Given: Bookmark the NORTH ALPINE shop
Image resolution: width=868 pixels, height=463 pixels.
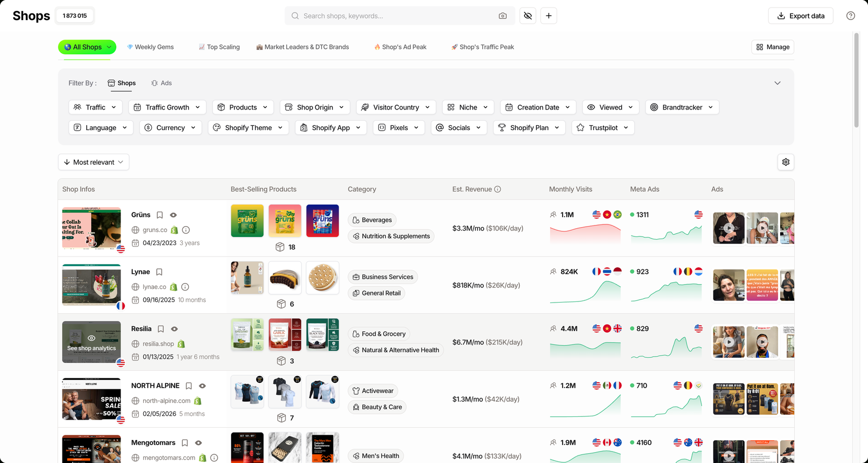Looking at the screenshot, I should click(x=189, y=386).
